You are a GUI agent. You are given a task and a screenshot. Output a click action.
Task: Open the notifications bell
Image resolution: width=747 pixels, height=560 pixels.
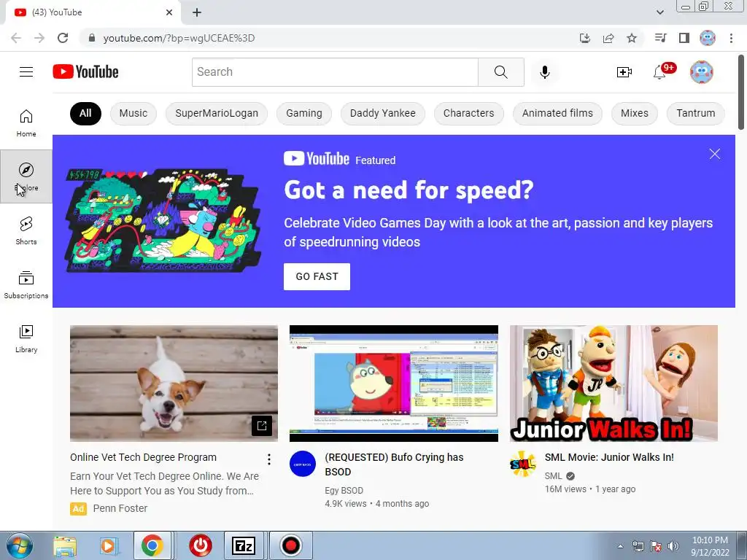(659, 72)
